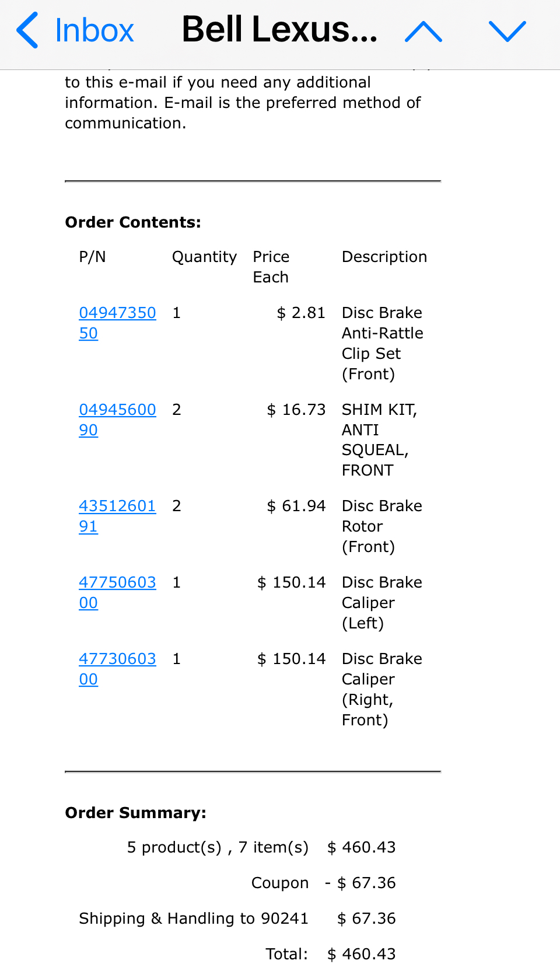Open part number 4775060300 link
Viewport: 560px width, 978px height.
tap(117, 583)
